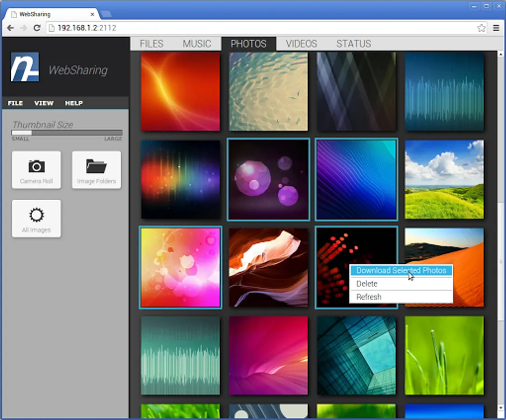Viewport: 506px width, 420px height.
Task: Open the Image Folders icon button
Action: 96,170
